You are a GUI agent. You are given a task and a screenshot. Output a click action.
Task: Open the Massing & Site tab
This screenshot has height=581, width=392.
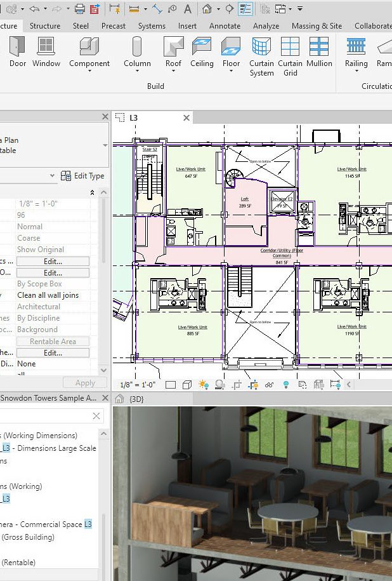pos(317,26)
